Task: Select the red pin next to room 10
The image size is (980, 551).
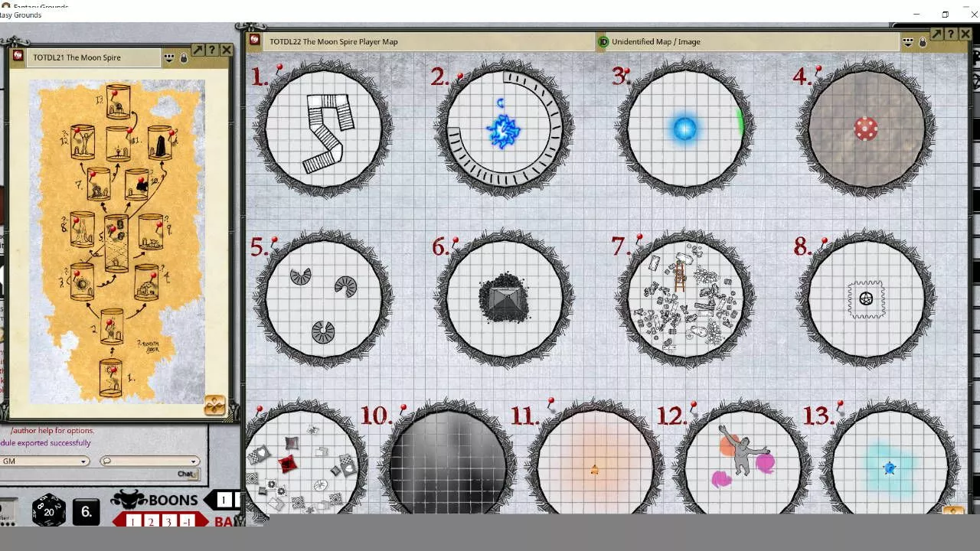Action: click(403, 409)
